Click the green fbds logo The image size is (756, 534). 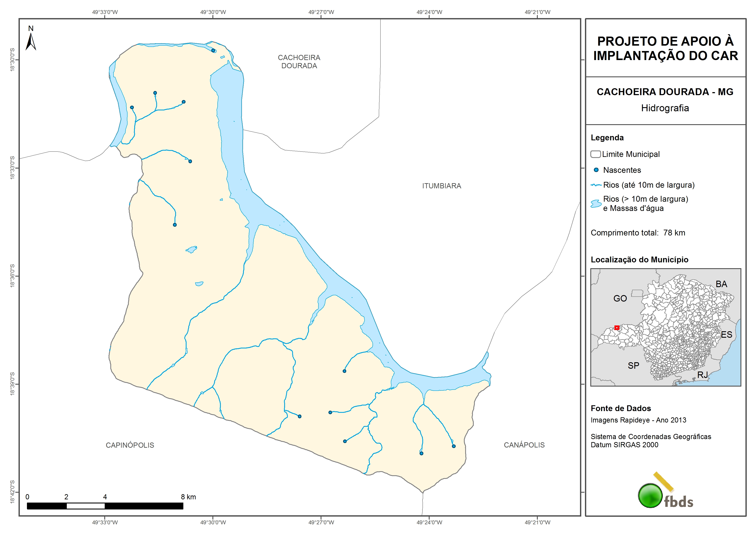pos(650,495)
